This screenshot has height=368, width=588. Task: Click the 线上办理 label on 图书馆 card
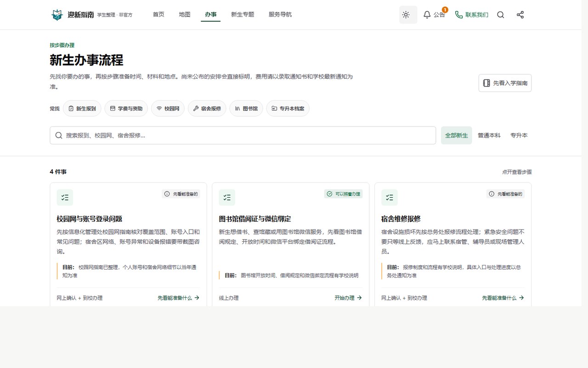pyautogui.click(x=229, y=298)
